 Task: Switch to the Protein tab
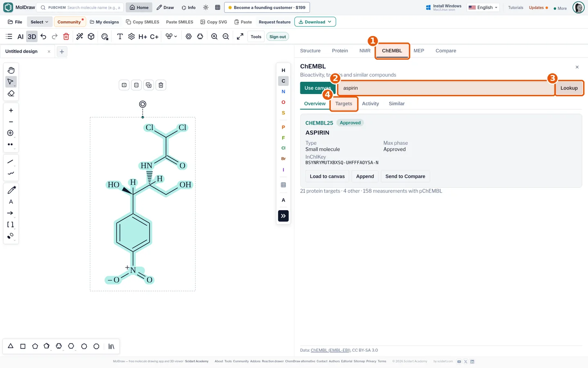[340, 51]
